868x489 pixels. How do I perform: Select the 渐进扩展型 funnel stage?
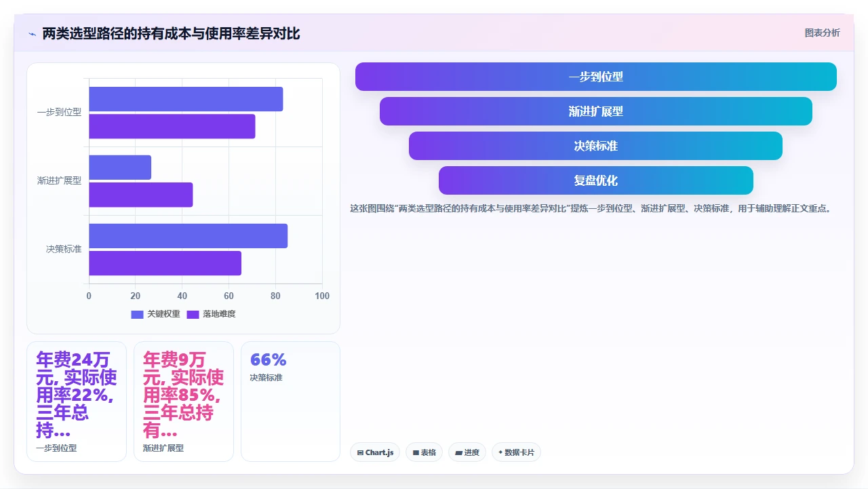pyautogui.click(x=595, y=111)
